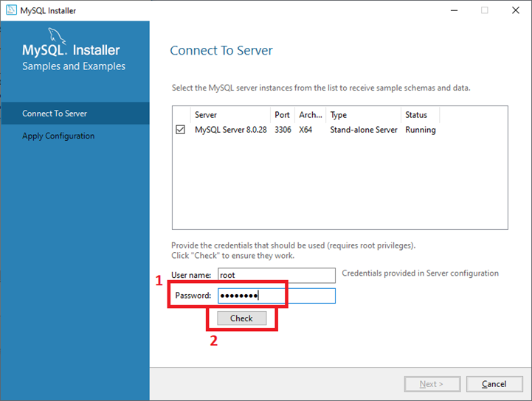
Task: Click the Arch... column header
Action: 311,115
